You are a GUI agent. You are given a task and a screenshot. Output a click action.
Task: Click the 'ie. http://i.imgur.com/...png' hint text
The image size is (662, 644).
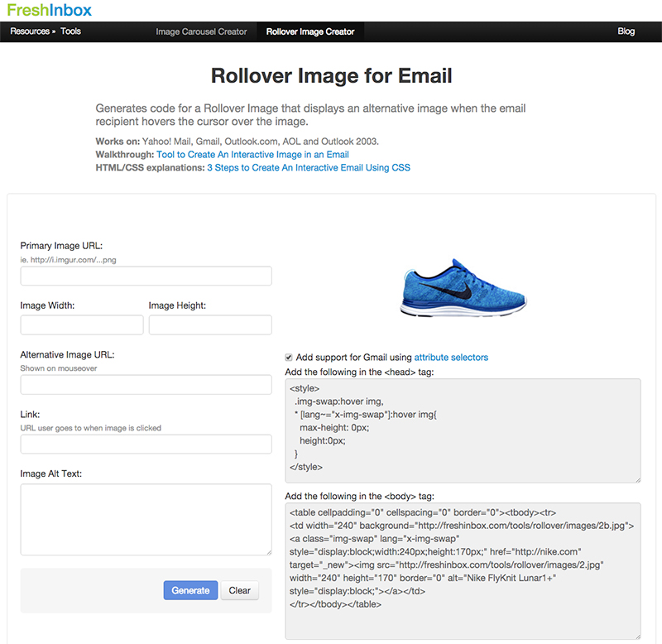(69, 260)
